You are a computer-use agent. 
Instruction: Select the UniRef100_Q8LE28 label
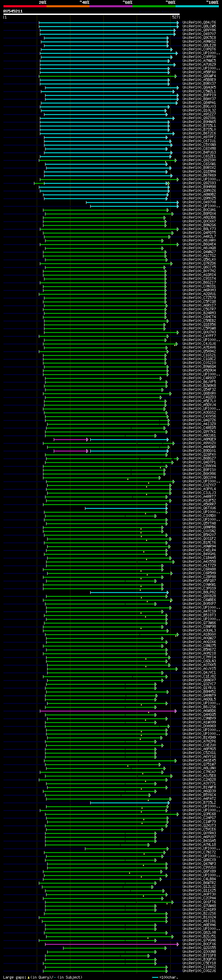199,45
